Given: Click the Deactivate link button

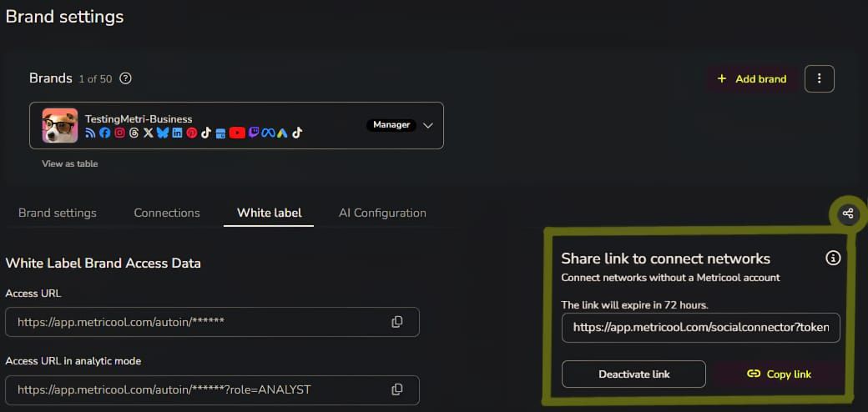Looking at the screenshot, I should 633,374.
